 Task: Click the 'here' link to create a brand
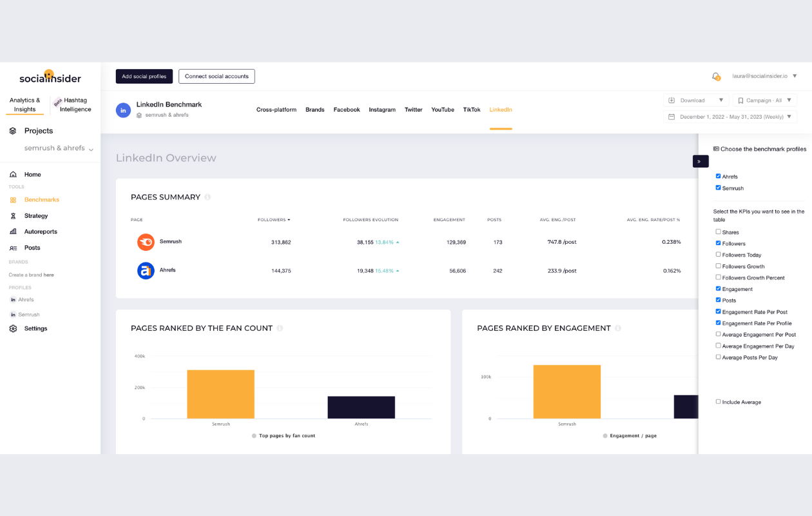pyautogui.click(x=49, y=275)
